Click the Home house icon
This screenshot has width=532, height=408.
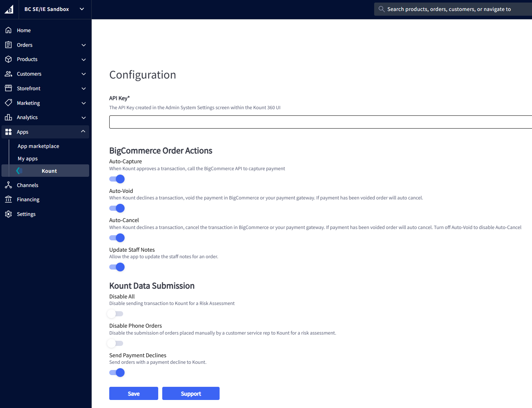(8, 30)
